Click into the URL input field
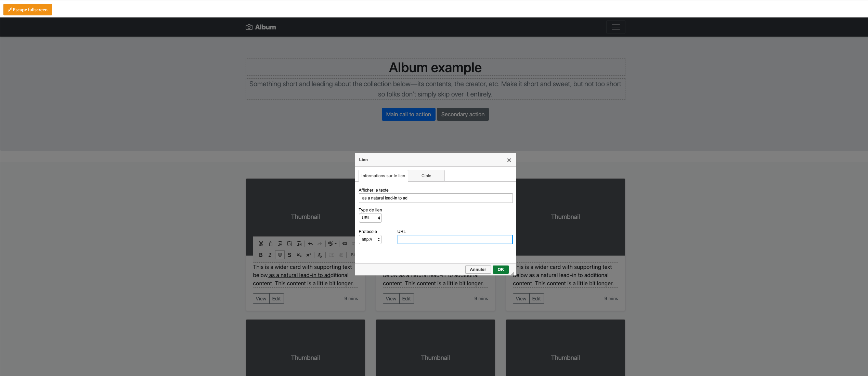 point(455,239)
